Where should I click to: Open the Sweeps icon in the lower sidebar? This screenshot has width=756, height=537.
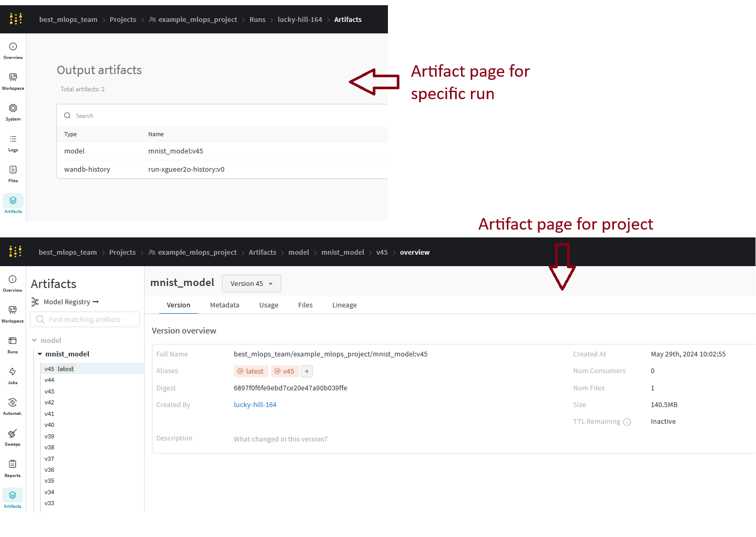(x=13, y=434)
